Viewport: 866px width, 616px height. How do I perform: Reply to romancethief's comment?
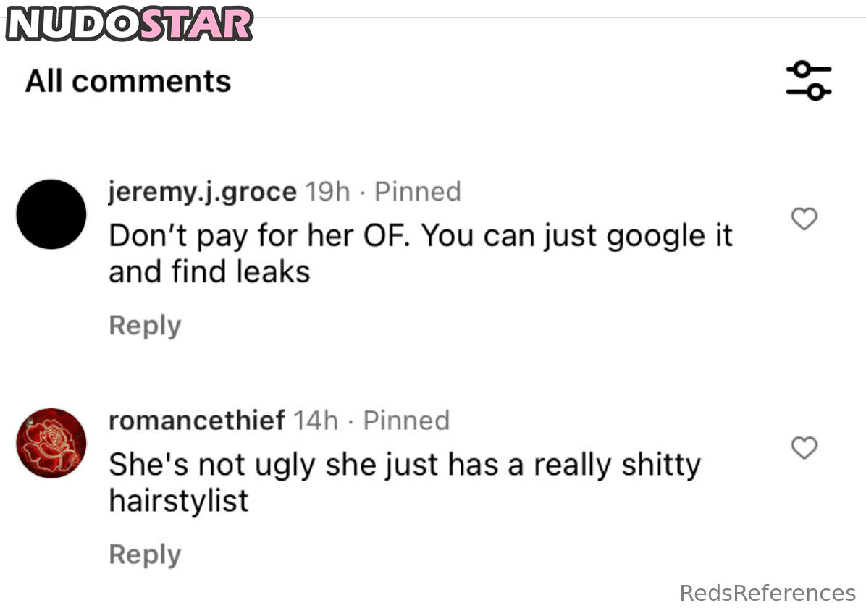[145, 554]
